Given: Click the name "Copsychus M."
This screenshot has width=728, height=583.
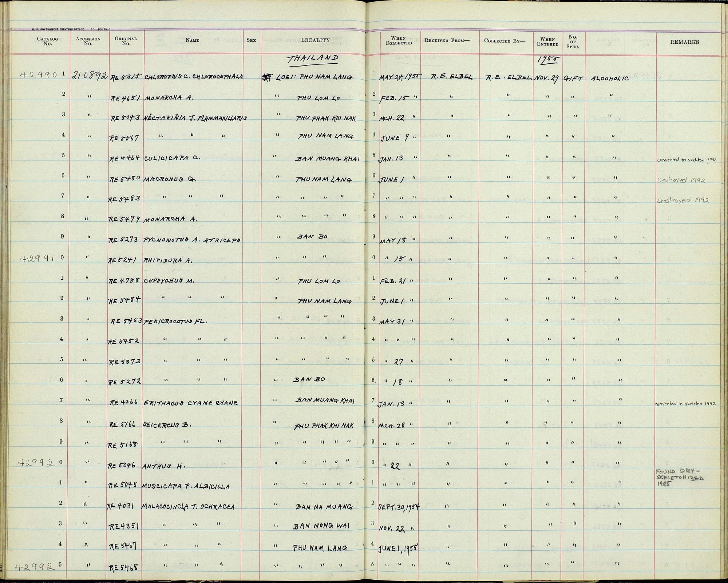Looking at the screenshot, I should point(169,281).
